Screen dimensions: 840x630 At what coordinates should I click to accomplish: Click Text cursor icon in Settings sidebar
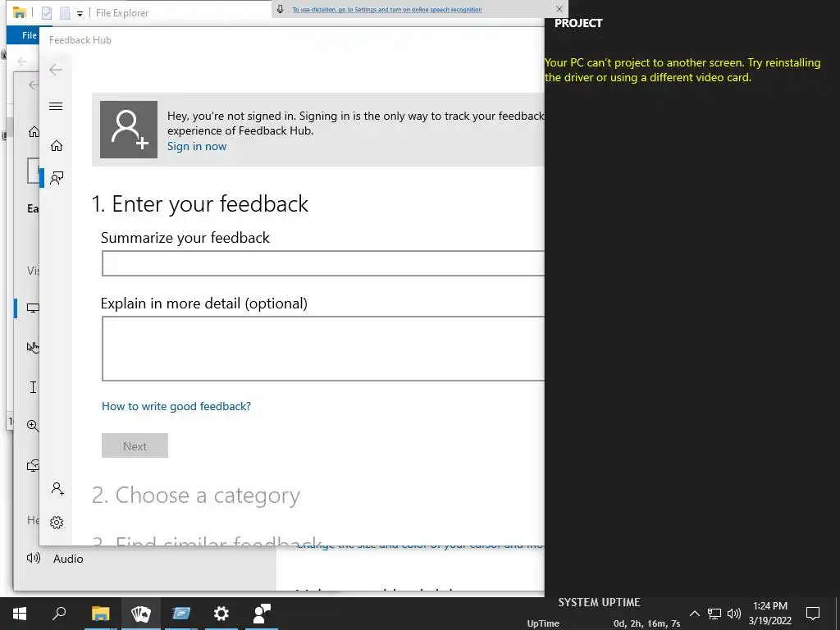point(33,387)
